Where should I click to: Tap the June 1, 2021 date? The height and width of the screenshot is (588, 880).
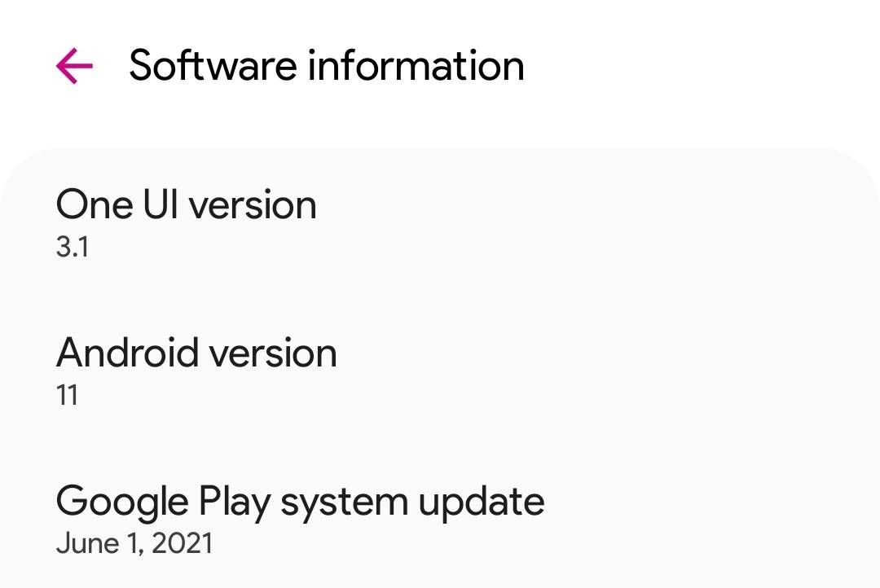tap(134, 544)
